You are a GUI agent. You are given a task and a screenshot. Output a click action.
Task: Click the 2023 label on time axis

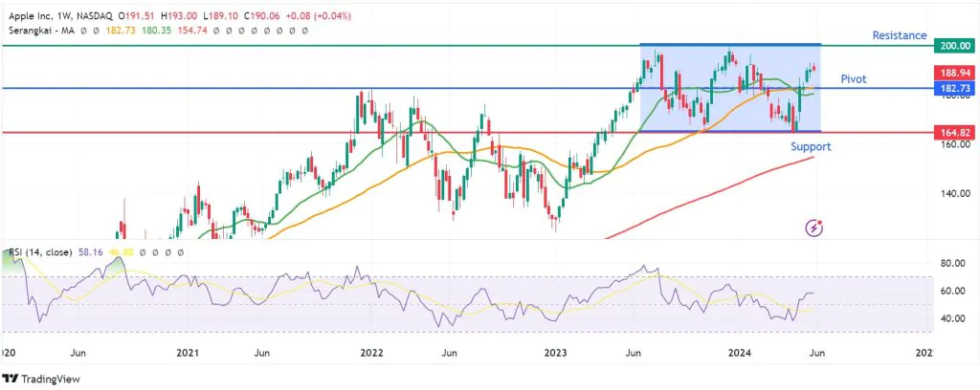[557, 353]
